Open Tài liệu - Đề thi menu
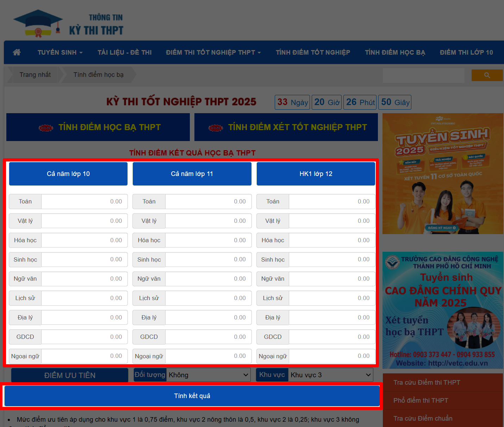Viewport: 504px width, 427px height. 124,52
